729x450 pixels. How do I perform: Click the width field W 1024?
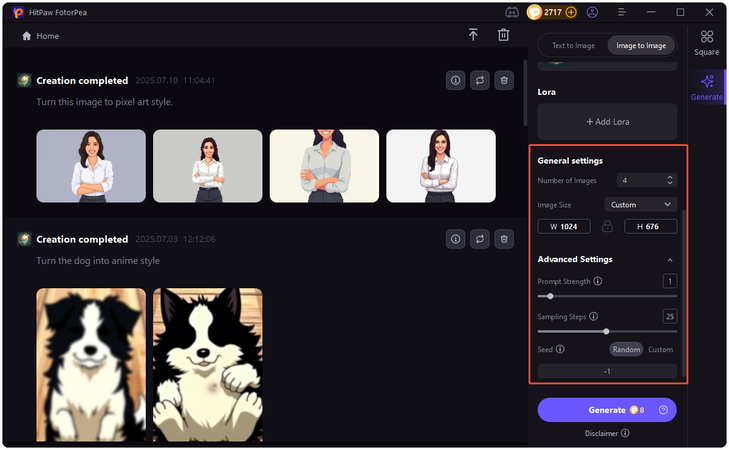coord(564,226)
